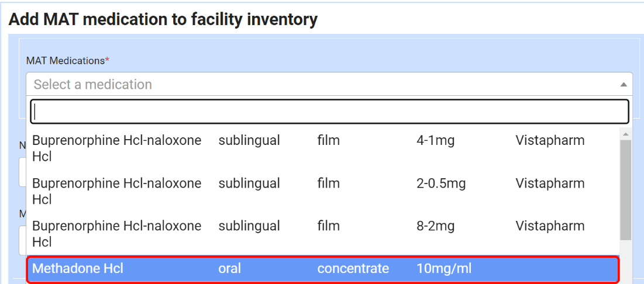Click the 'Add MAT medication to facility inventory' heading
The image size is (644, 284).
click(163, 19)
